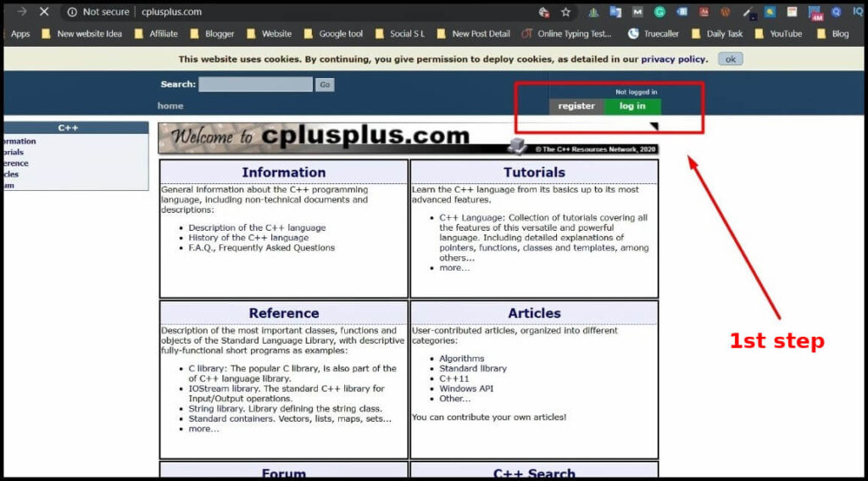Click the browser forward arrow
Image resolution: width=868 pixels, height=481 pixels.
[x=21, y=12]
